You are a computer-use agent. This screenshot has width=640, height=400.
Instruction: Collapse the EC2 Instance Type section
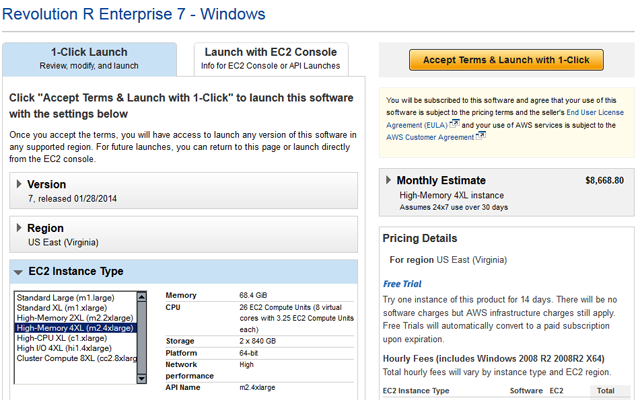tap(18, 272)
